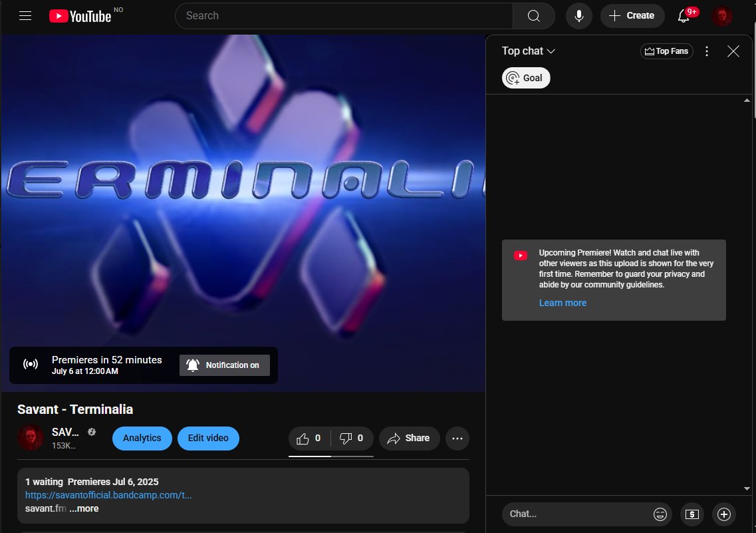Dislike the video with thumbs down
Screen dimensions: 756x533
coord(352,438)
